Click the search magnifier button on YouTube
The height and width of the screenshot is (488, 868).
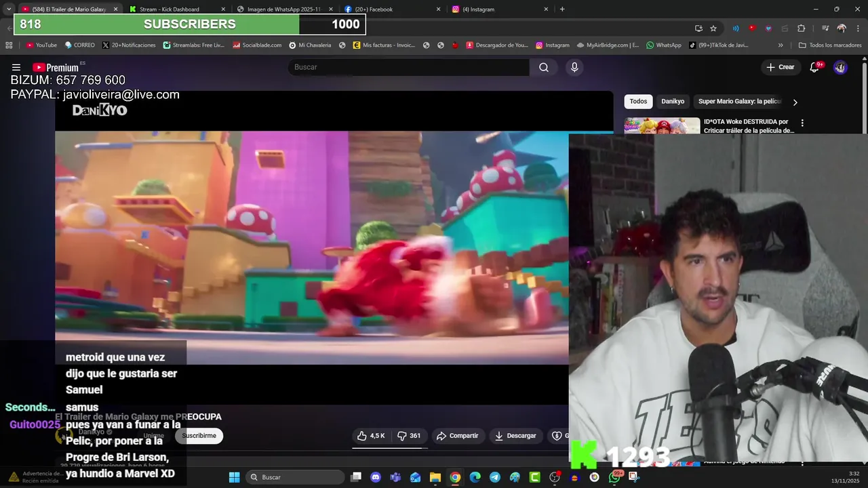click(544, 67)
